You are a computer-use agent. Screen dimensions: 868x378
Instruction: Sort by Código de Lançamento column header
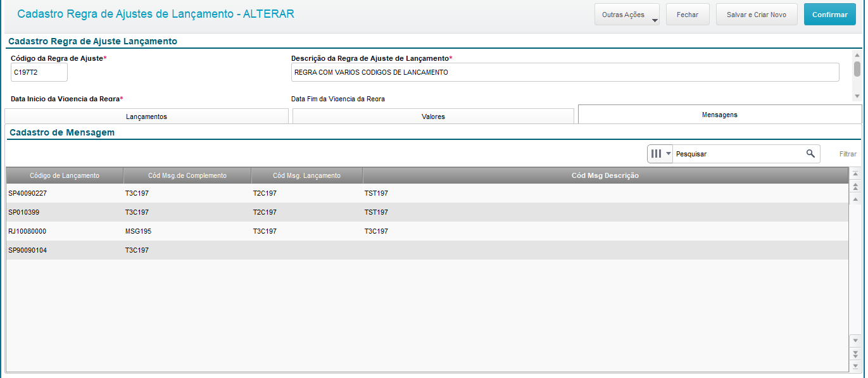pyautogui.click(x=65, y=175)
